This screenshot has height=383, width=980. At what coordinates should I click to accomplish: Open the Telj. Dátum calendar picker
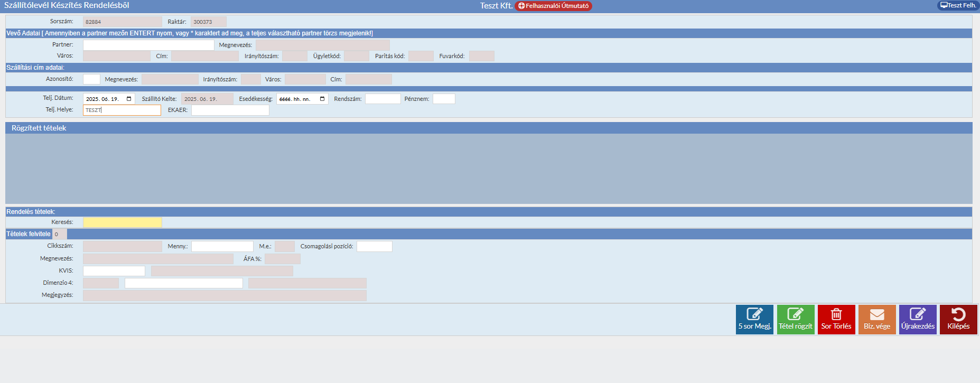pos(129,99)
